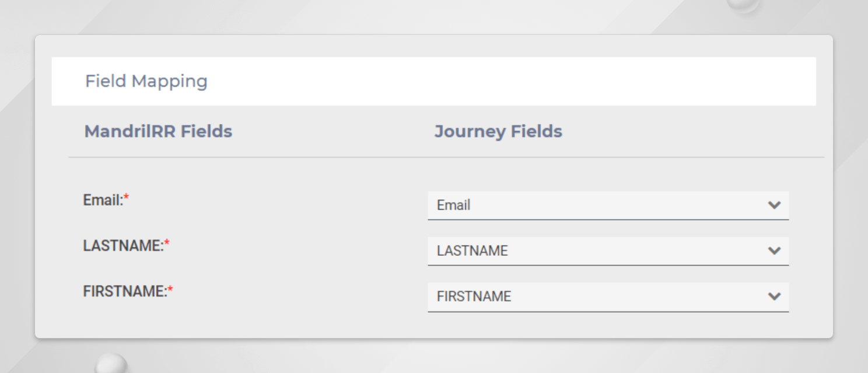Viewport: 868px width, 373px height.
Task: Click the Email value inside its combo box
Action: pos(453,205)
